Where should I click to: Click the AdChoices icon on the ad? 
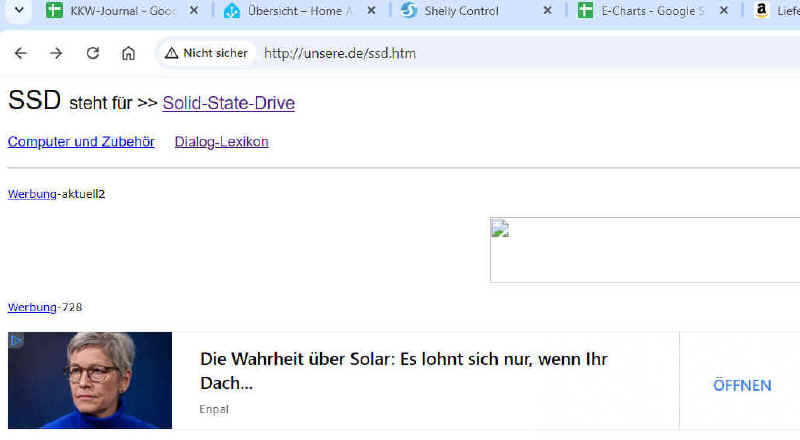point(15,341)
